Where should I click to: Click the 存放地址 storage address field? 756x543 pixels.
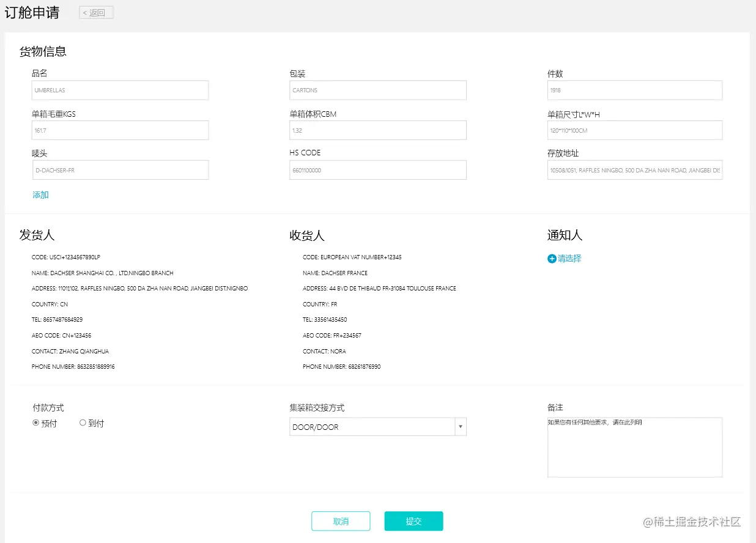[635, 170]
